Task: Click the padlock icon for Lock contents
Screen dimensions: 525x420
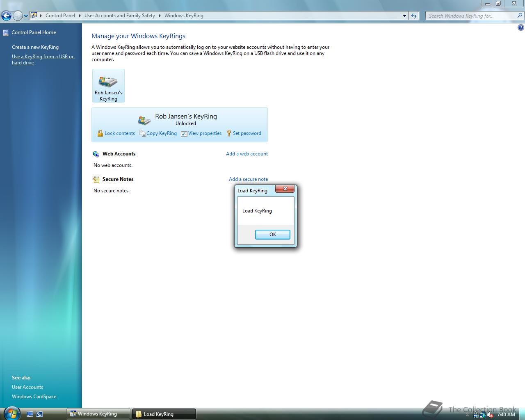Action: (100, 133)
